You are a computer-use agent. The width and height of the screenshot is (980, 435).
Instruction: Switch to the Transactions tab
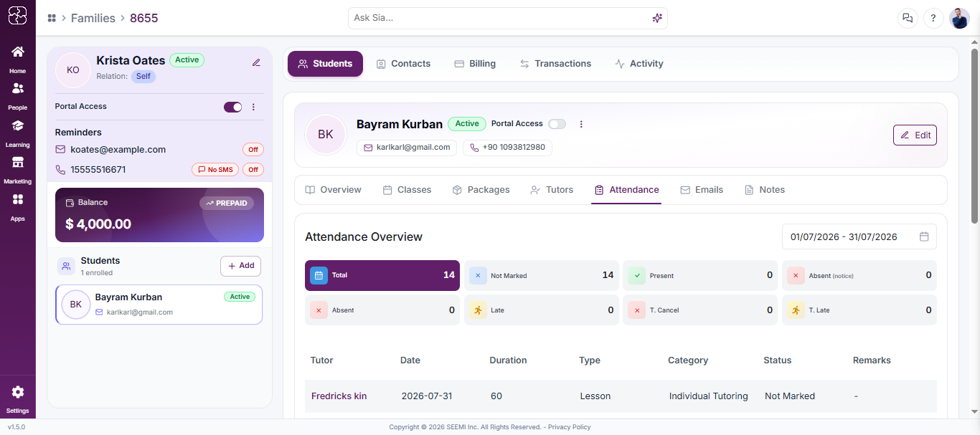[x=556, y=64]
